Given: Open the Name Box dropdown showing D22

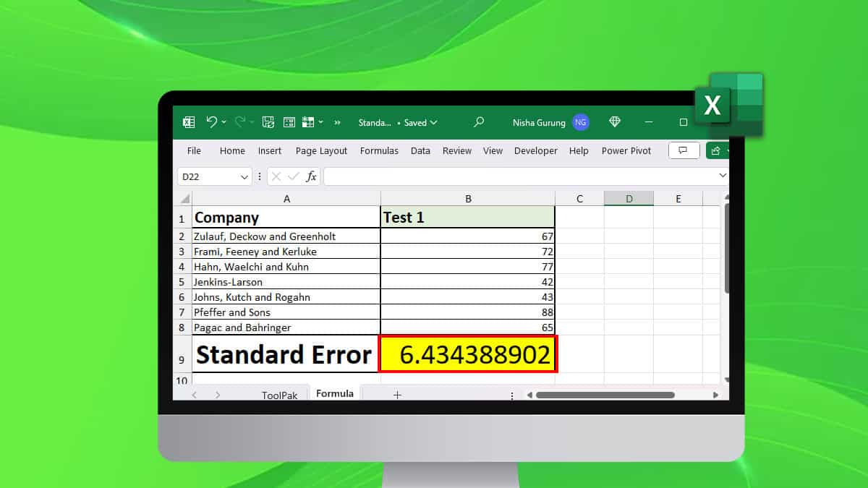Looking at the screenshot, I should coord(243,176).
